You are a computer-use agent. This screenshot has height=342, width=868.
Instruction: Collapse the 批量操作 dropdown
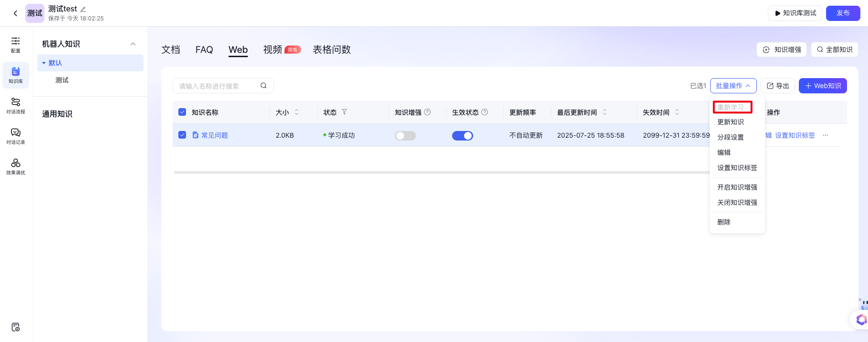tap(733, 86)
